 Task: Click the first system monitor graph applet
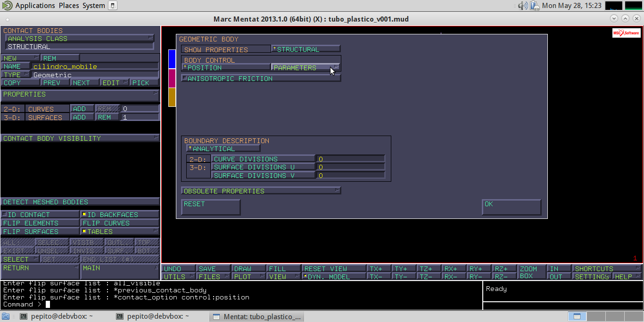(x=613, y=6)
